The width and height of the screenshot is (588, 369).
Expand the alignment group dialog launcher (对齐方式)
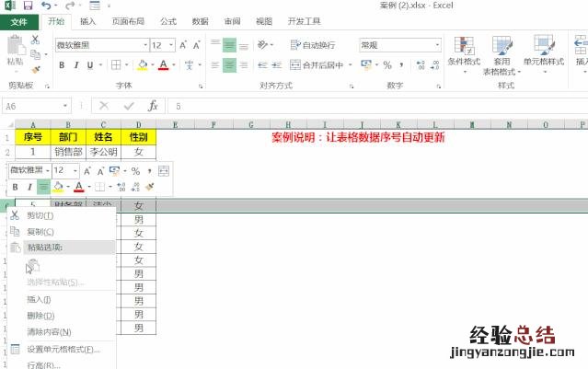tap(352, 86)
